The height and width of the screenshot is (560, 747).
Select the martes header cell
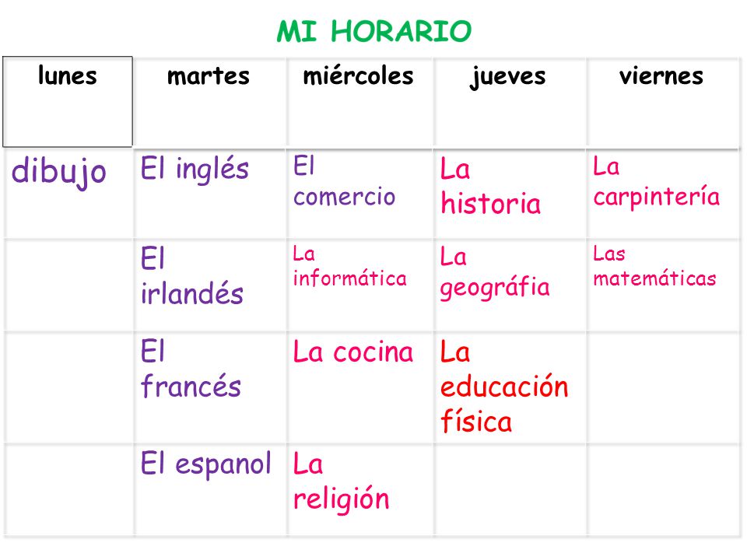coord(210,103)
